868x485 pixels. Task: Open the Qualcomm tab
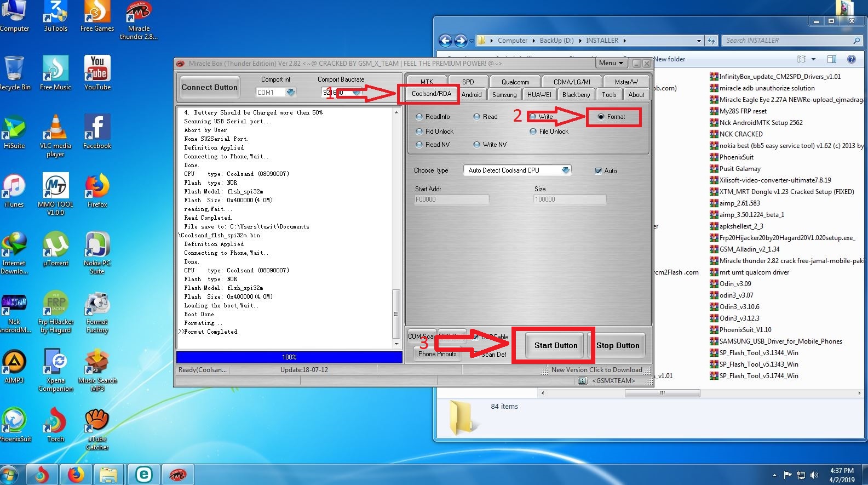(515, 82)
